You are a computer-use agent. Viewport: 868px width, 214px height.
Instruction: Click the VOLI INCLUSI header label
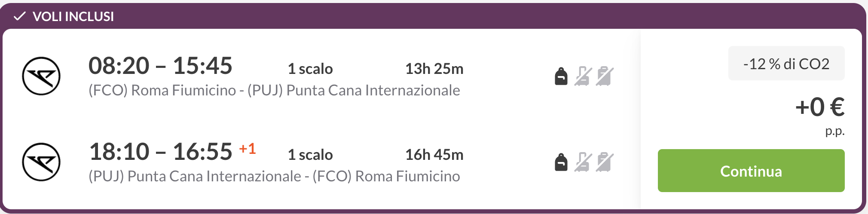(x=73, y=16)
